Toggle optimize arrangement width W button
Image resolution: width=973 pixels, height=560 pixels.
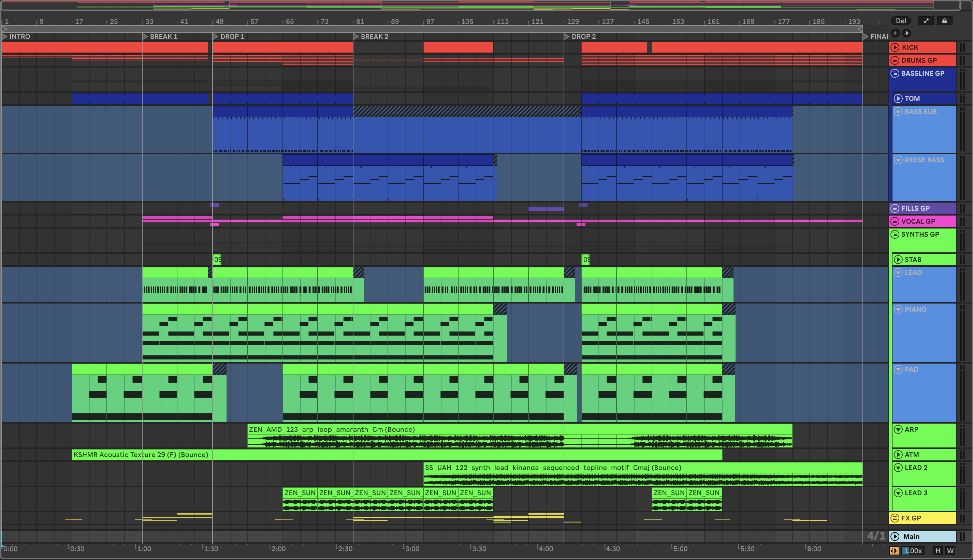pyautogui.click(x=950, y=551)
